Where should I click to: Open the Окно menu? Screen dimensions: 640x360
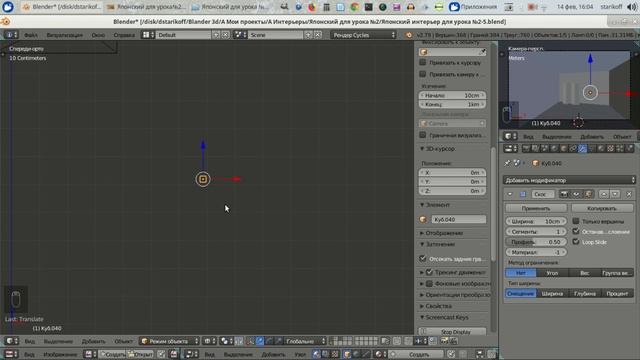coord(98,35)
